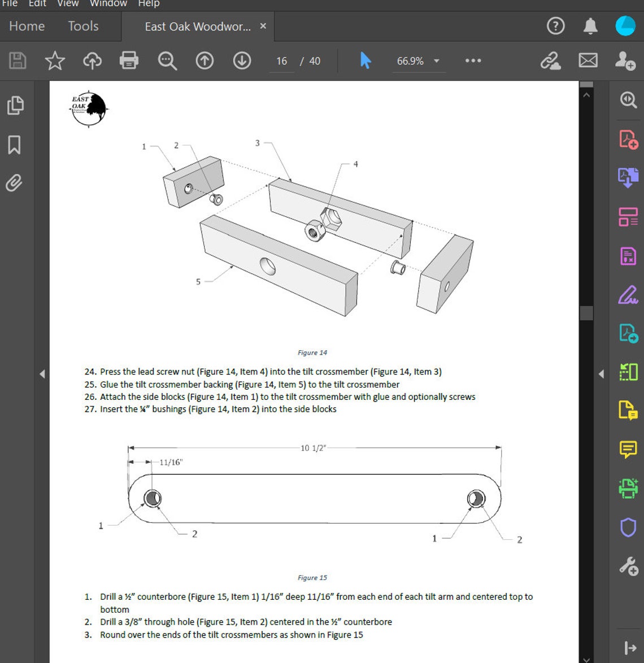The height and width of the screenshot is (663, 644).
Task: Expand additional toolbar options via ellipsis
Action: pos(473,61)
